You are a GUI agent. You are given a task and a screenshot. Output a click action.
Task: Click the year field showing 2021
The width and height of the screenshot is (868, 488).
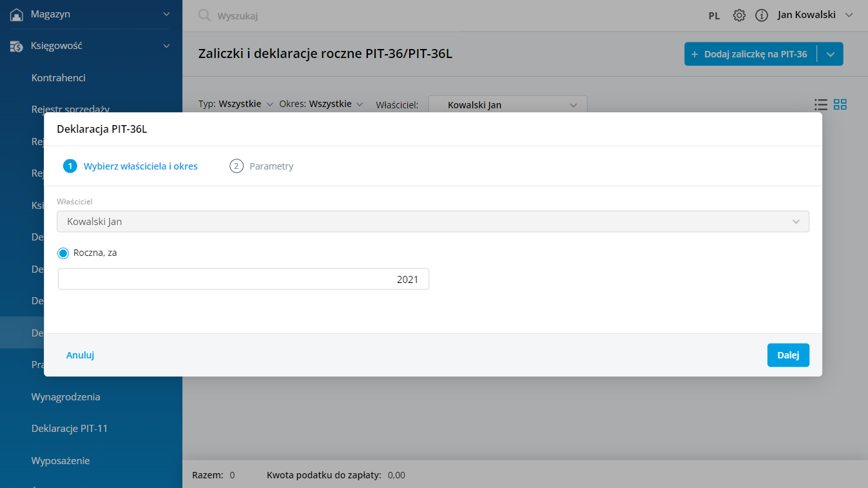(x=243, y=279)
